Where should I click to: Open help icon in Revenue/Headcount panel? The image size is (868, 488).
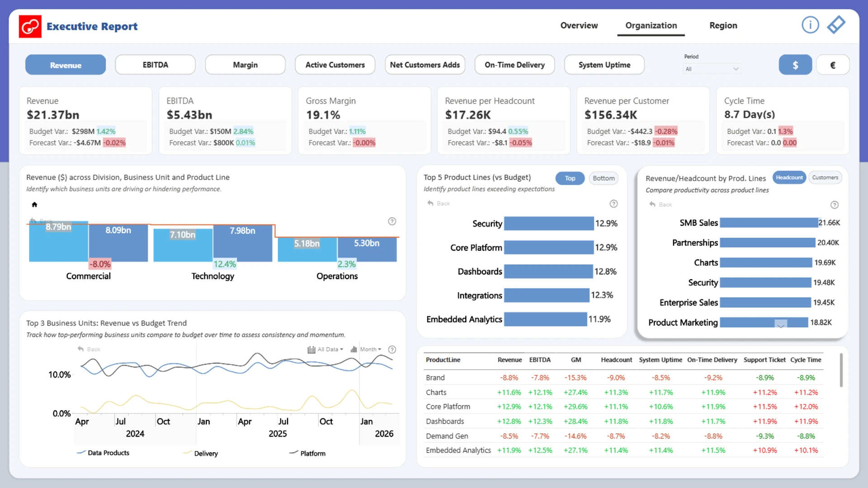pos(835,205)
